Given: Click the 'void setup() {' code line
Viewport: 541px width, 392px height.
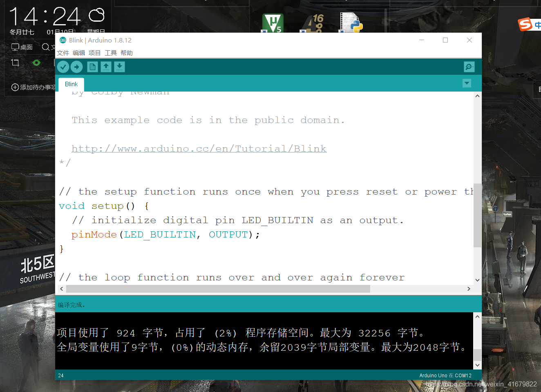Looking at the screenshot, I should [x=104, y=206].
